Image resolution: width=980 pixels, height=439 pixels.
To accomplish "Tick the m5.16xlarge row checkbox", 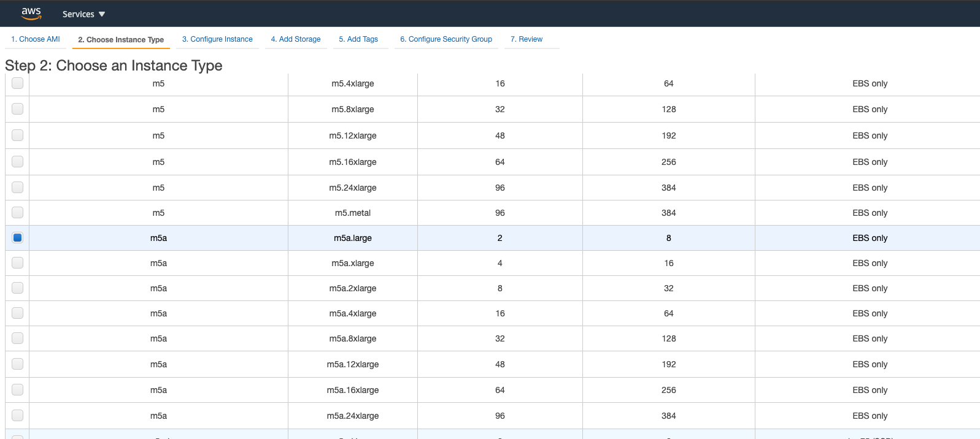I will click(x=18, y=161).
